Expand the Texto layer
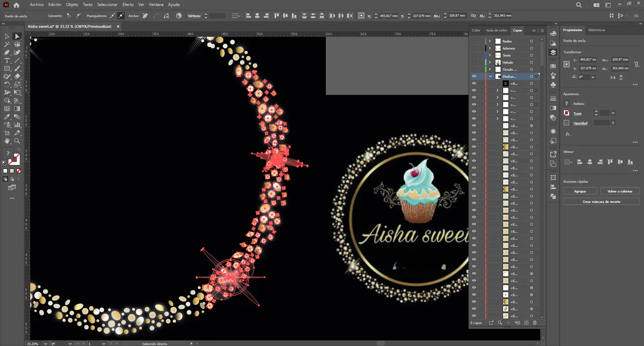 coord(490,55)
